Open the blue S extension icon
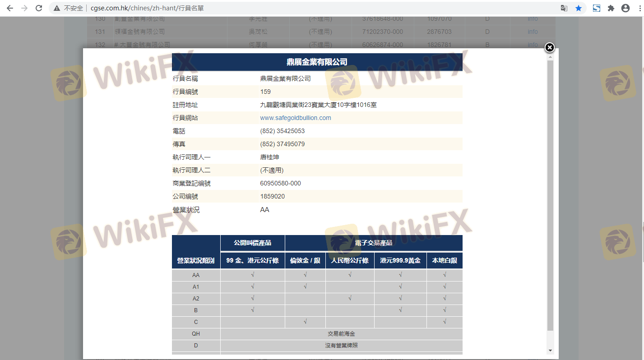The height and width of the screenshot is (360, 644). click(x=597, y=8)
